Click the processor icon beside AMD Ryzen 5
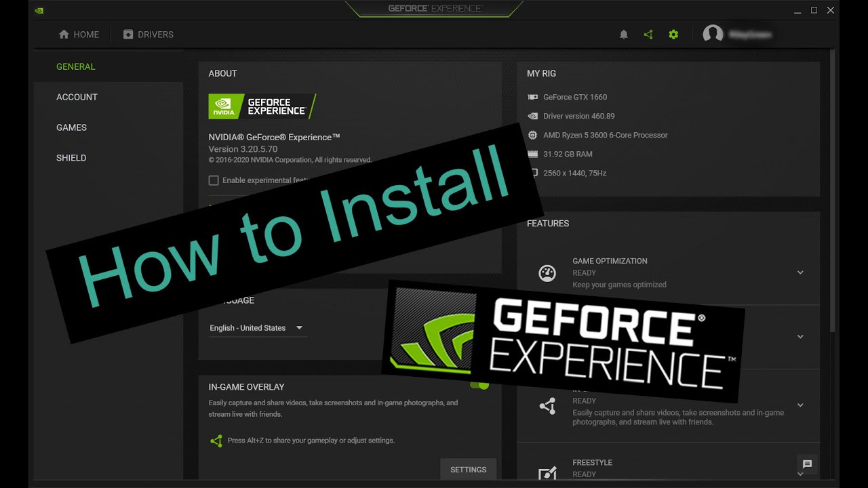868x488 pixels. 533,135
